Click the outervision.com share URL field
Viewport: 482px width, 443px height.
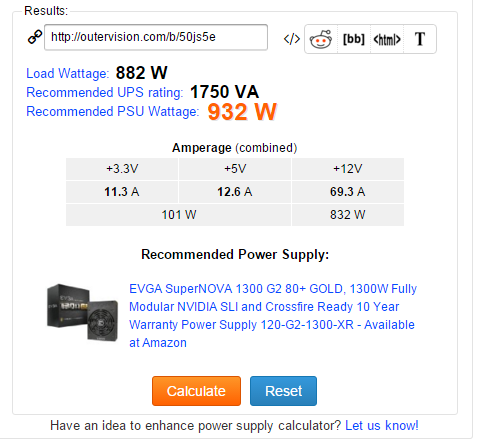coord(156,37)
